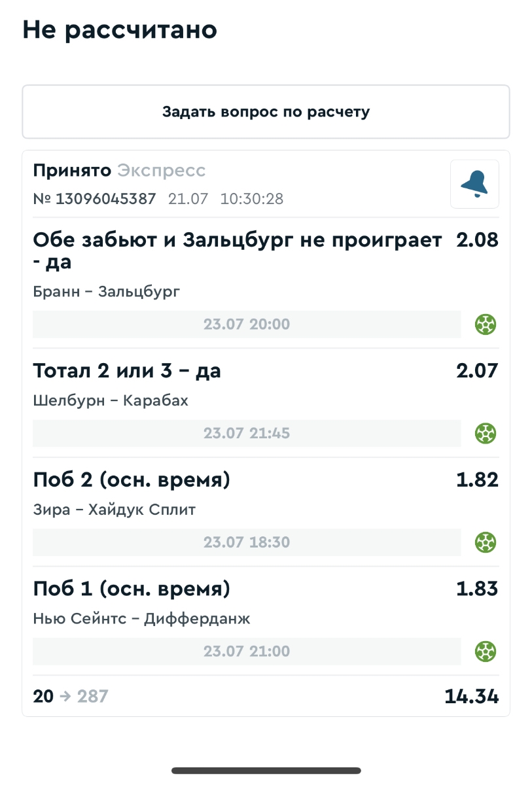Viewport: 532px width, 785px height.
Task: Tap the Поб 1 (осн. время) selection
Action: (132, 589)
